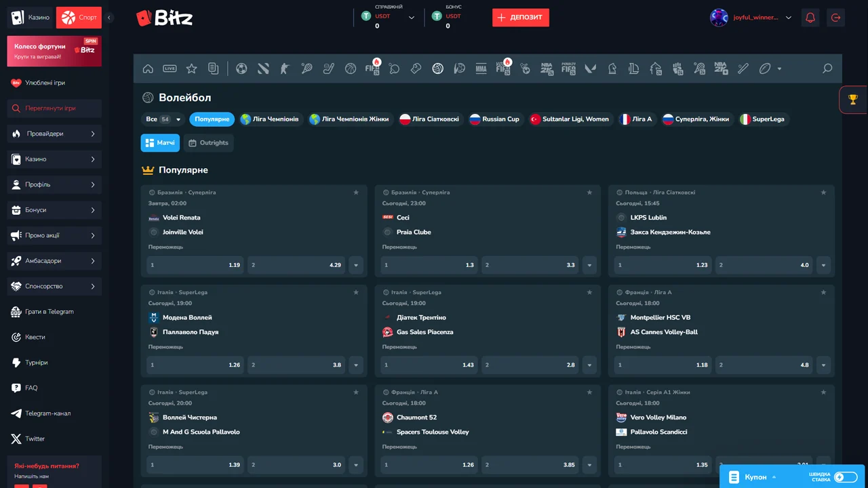This screenshot has height=488, width=868.
Task: Open the bet history coupons icon
Action: [x=213, y=68]
